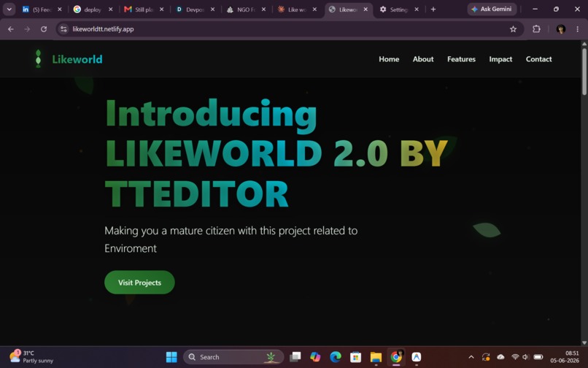This screenshot has height=368, width=588.
Task: Open Task View on the taskbar
Action: pos(295,357)
